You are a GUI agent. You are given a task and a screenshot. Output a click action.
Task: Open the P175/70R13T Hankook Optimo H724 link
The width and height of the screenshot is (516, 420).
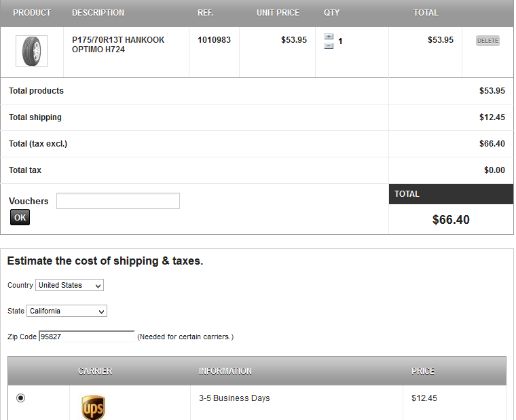118,45
